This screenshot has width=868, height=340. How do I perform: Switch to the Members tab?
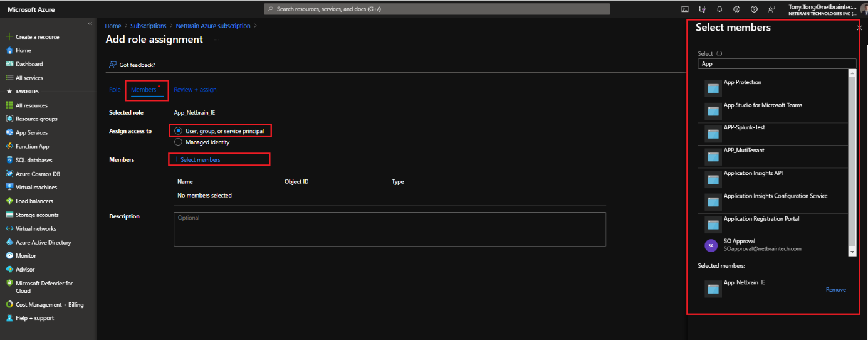144,90
